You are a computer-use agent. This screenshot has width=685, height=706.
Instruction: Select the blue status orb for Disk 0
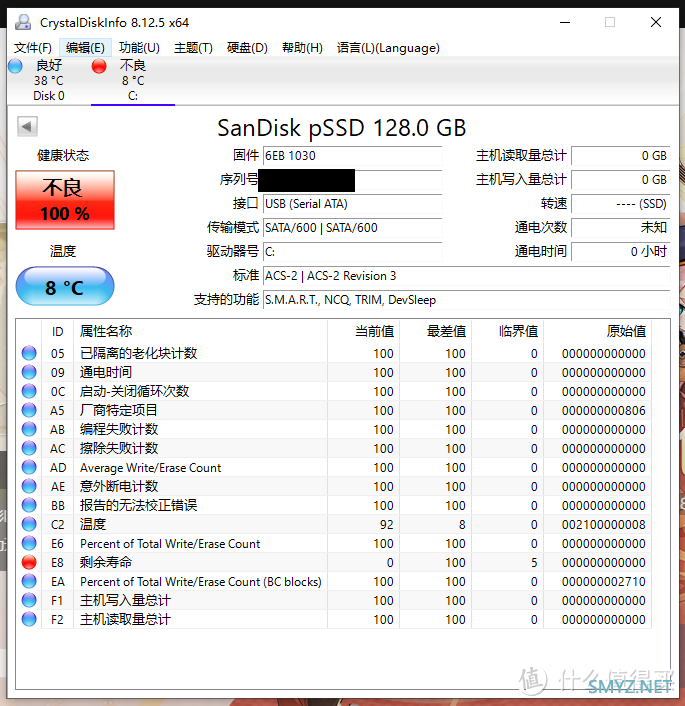tap(15, 66)
